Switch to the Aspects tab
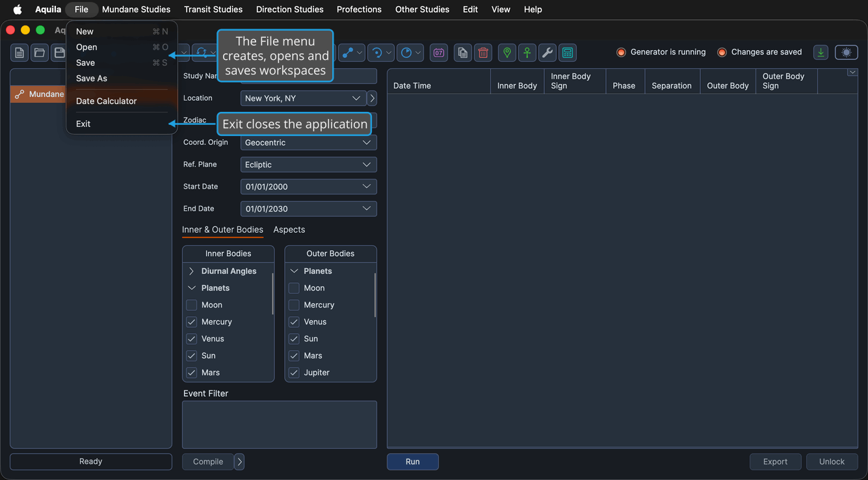Screen dimensions: 868x480 pos(289,230)
